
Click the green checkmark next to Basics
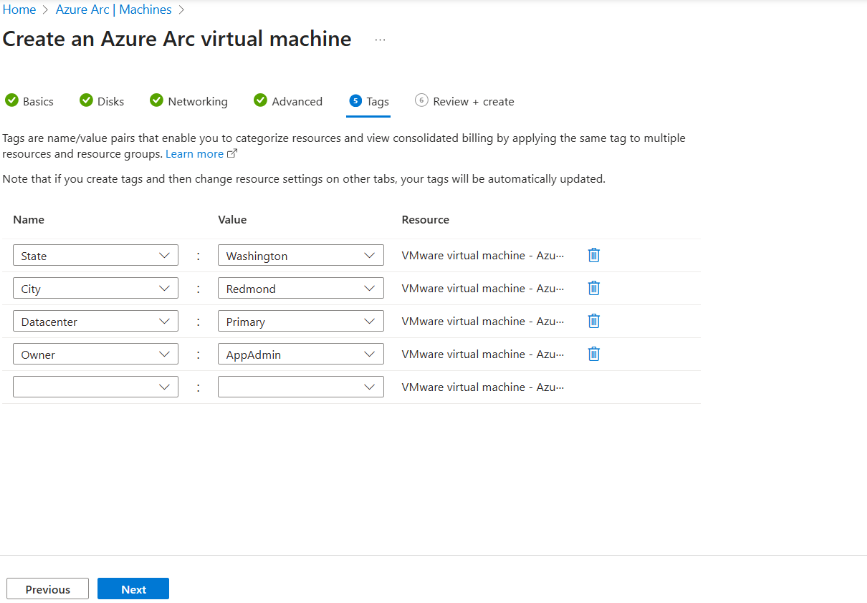click(x=12, y=101)
